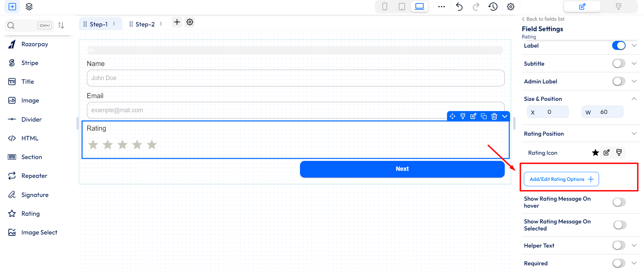This screenshot has width=644, height=271.
Task: Open form settings gear beside step tabs
Action: pos(190,22)
